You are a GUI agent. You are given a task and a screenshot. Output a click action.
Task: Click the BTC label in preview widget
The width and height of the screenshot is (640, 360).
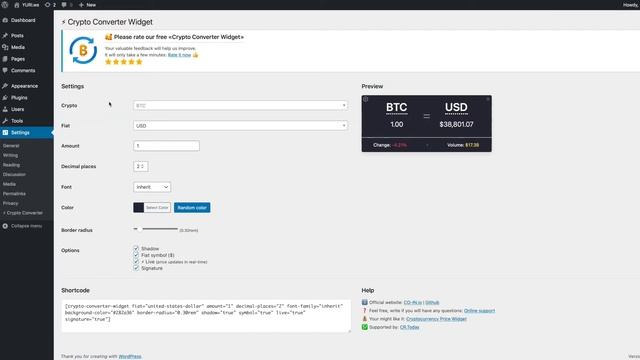pyautogui.click(x=397, y=107)
